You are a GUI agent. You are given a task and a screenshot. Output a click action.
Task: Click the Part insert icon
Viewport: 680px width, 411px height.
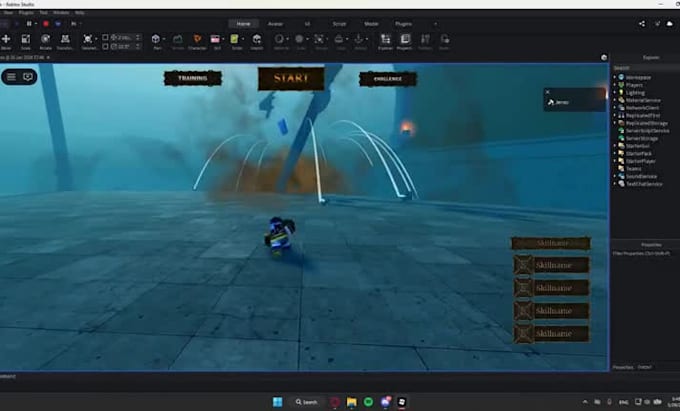[156, 39]
